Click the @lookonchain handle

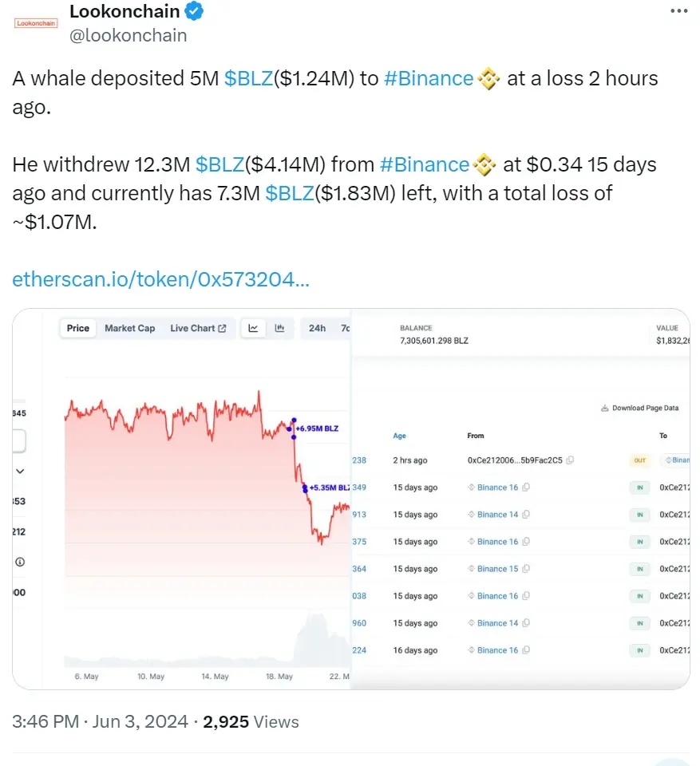click(129, 35)
